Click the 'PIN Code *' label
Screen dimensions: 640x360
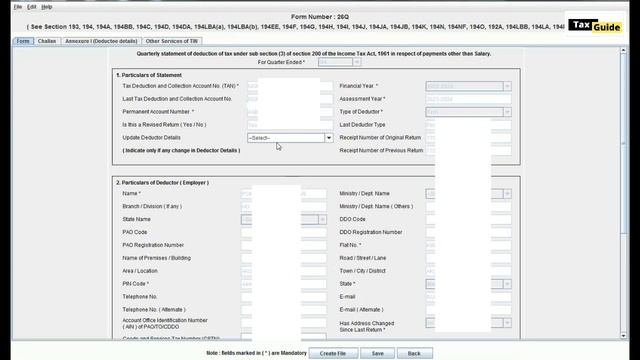click(136, 284)
